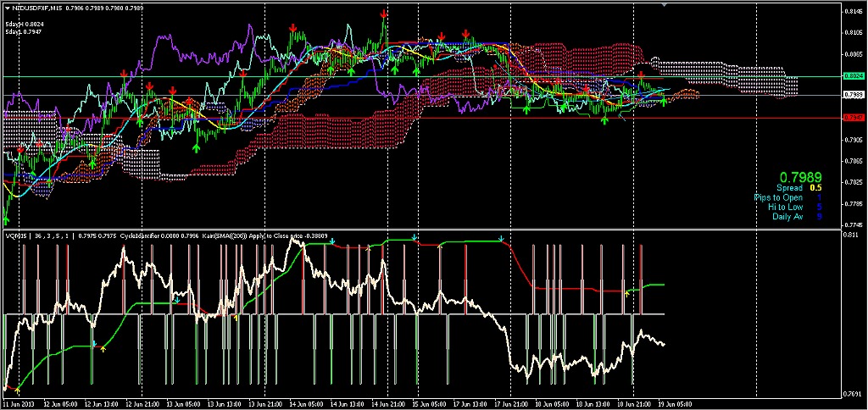Click the Pips to Open label
This screenshot has height=410, width=868.
777,197
